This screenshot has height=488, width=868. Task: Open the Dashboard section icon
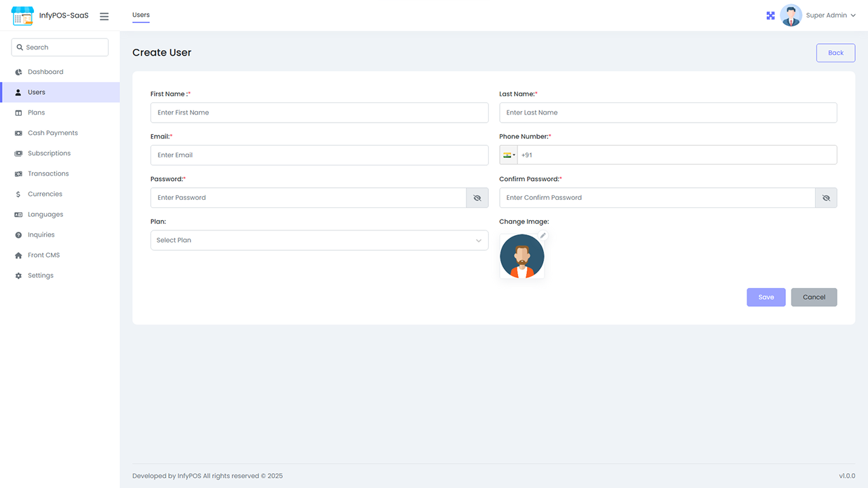[x=16, y=71]
